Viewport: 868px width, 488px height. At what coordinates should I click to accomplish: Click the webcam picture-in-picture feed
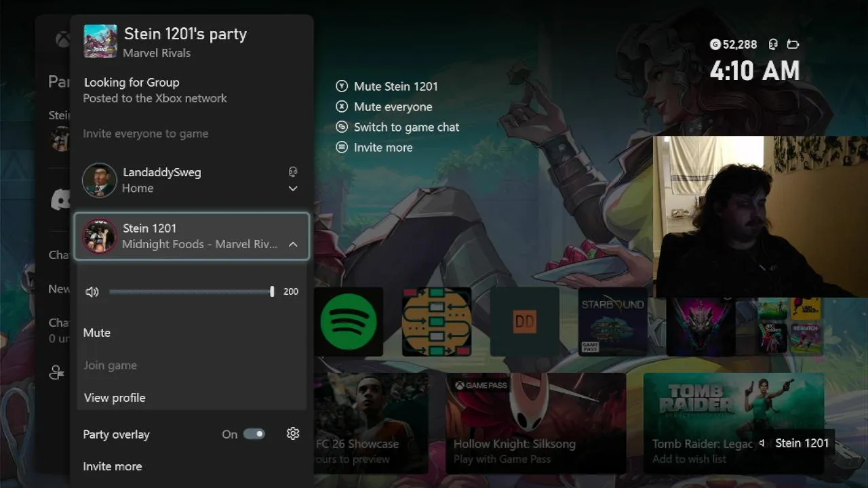[760, 217]
